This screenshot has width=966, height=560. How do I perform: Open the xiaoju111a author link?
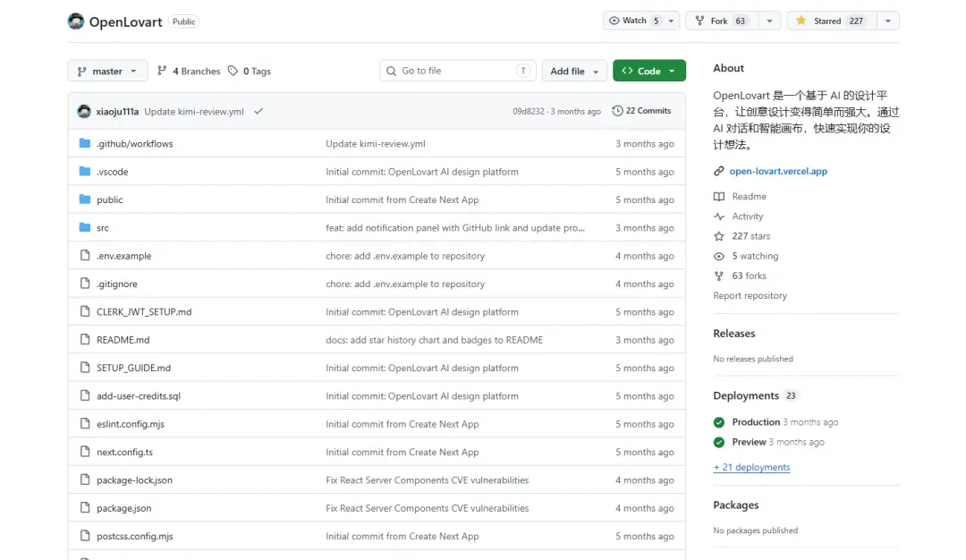tap(117, 112)
